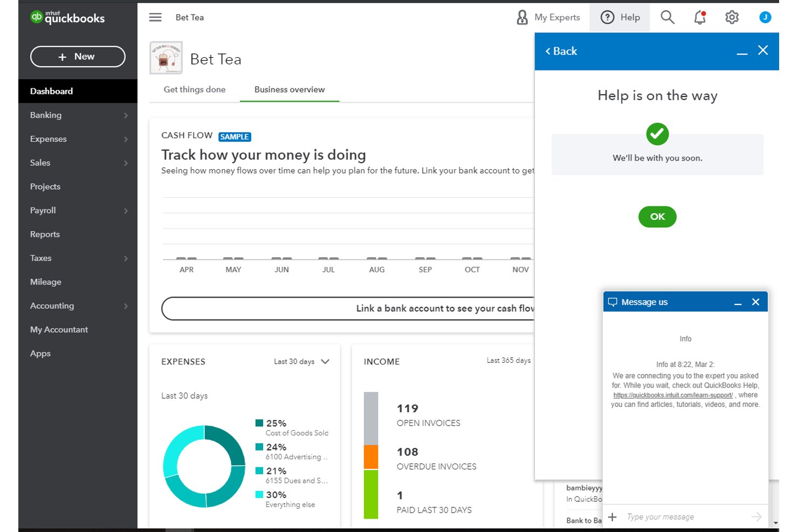The width and height of the screenshot is (798, 532).
Task: Click Cost of Goods Sold legend swatch
Action: 259,423
